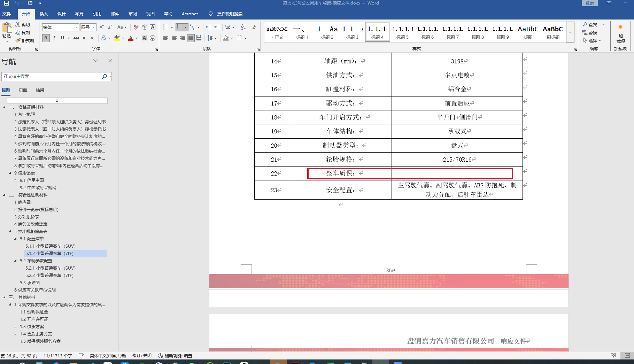
Task: Apply distributed alignment
Action: (x=199, y=38)
